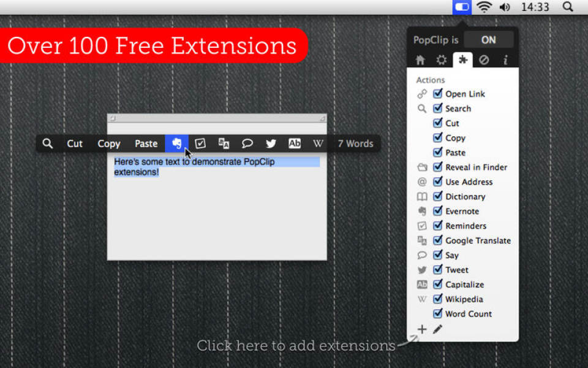Uncheck the Dictionary checkbox
The width and height of the screenshot is (588, 368).
point(437,196)
